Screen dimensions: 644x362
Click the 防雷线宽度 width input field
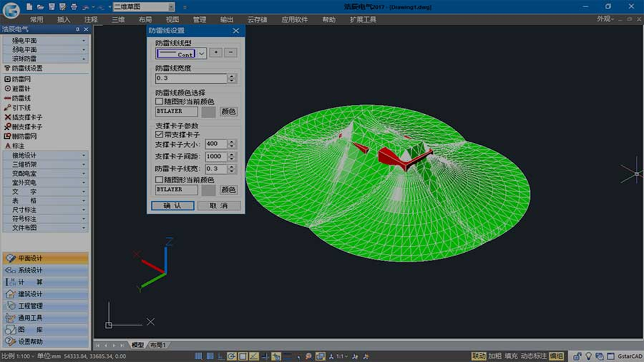coord(191,78)
